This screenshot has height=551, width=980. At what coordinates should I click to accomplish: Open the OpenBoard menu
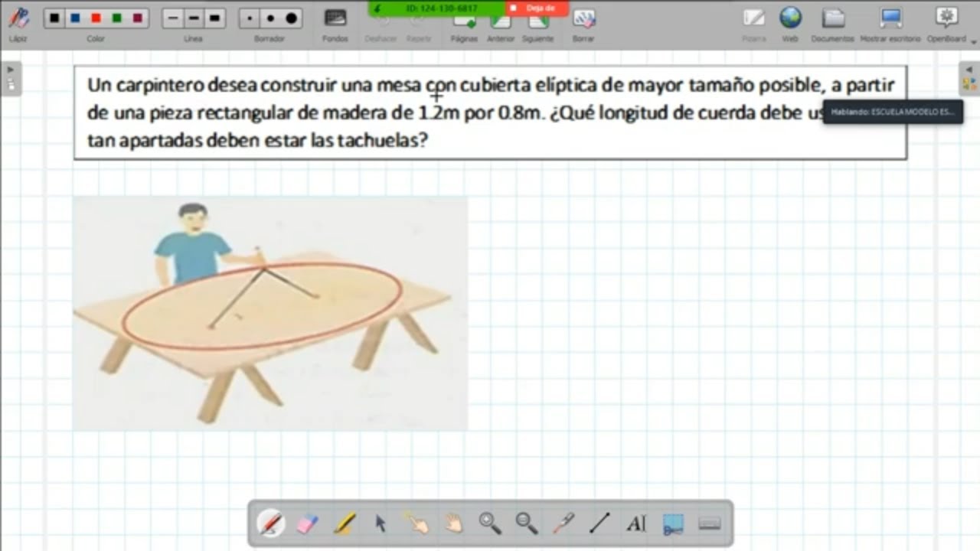click(x=947, y=23)
